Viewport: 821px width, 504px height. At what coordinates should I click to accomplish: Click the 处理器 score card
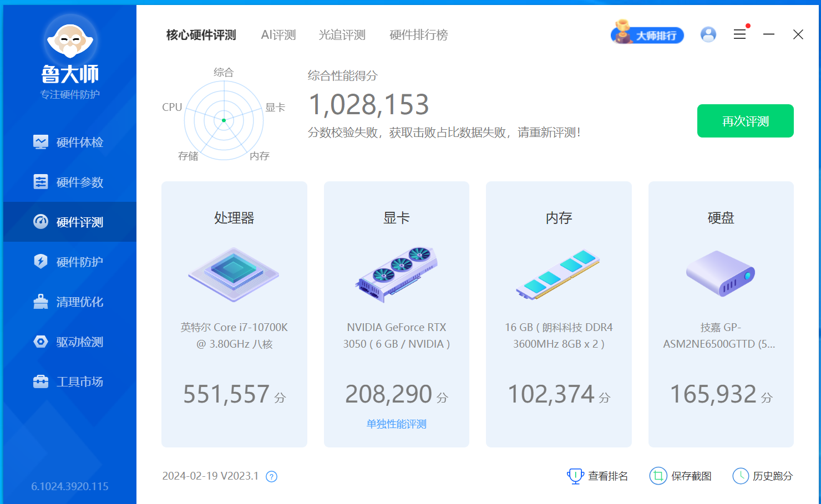pyautogui.click(x=234, y=314)
